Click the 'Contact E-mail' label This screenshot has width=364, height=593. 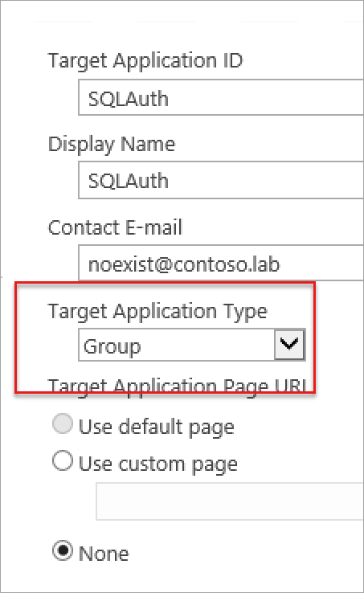click(115, 227)
